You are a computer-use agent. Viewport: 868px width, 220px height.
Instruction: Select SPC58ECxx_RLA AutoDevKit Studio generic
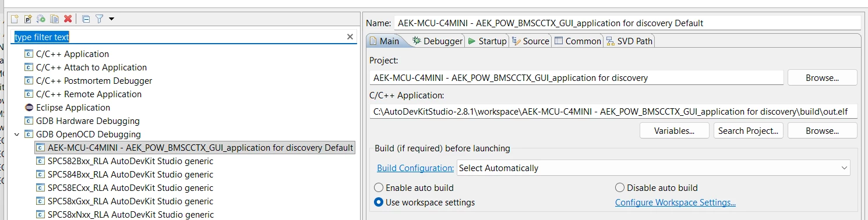(x=130, y=188)
